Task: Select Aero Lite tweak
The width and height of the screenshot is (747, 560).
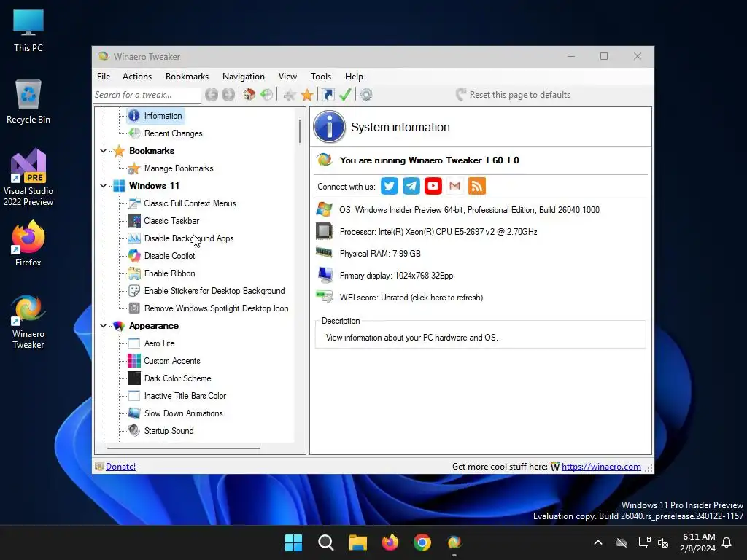Action: (x=159, y=343)
